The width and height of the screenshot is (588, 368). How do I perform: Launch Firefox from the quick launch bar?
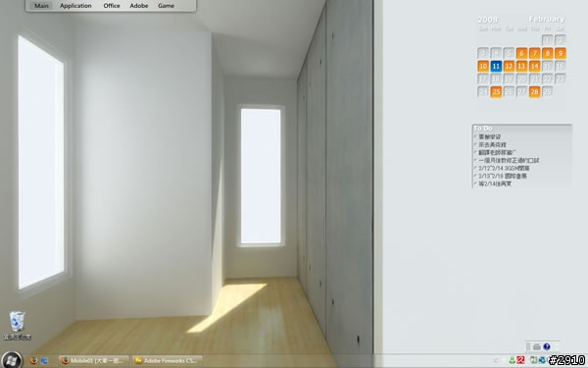pos(33,360)
